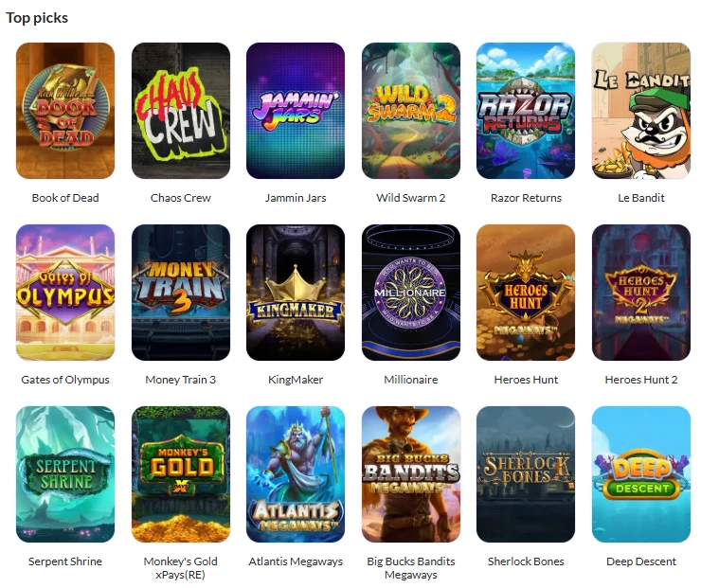Select the Gates of Olympus thumbnail
Viewport: 701px width, 588px height.
pyautogui.click(x=65, y=293)
